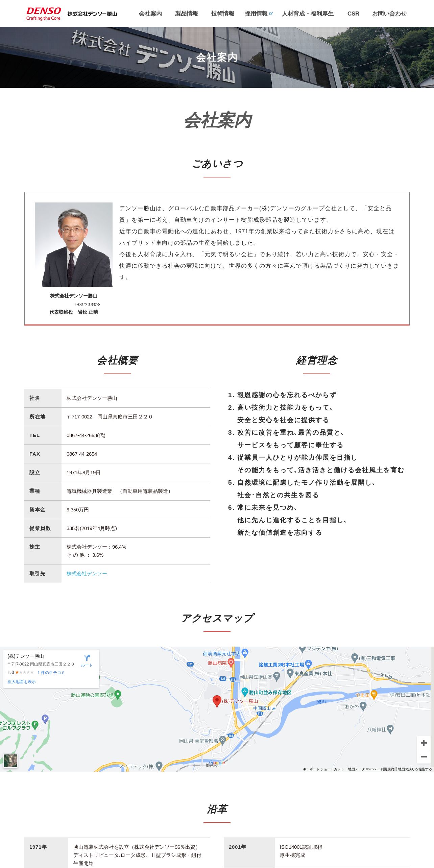434x868 pixels.
Task: Click the 東真産業(株) 本社 marker
Action: click(x=290, y=673)
